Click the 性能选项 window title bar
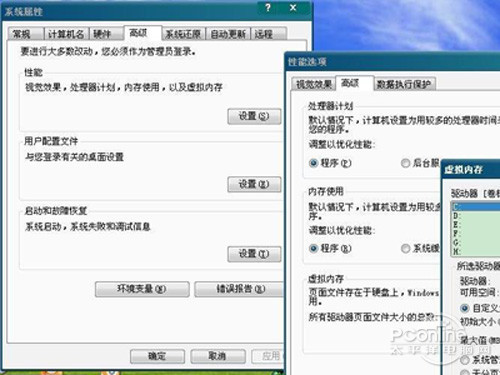Viewport: 500px width, 375px height. click(393, 62)
